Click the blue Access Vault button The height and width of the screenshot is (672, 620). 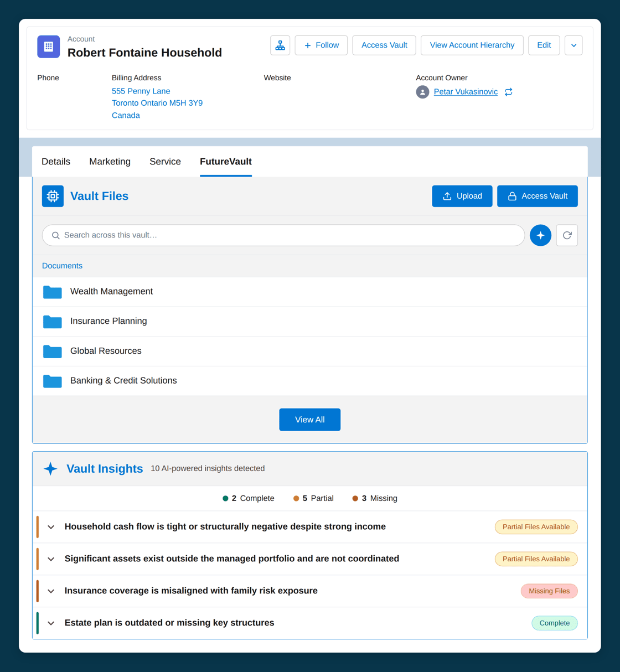pyautogui.click(x=538, y=196)
